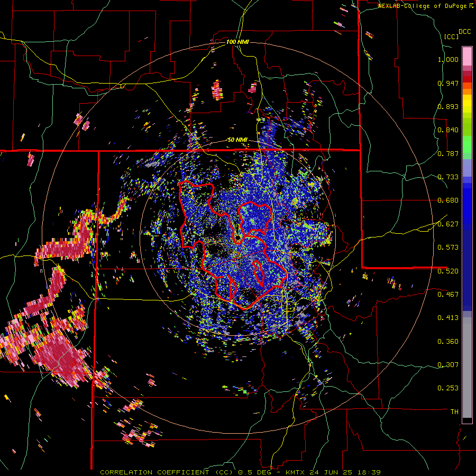The image size is (476, 476).
Task: Click the 0.733 legend value
Action: [x=448, y=177]
